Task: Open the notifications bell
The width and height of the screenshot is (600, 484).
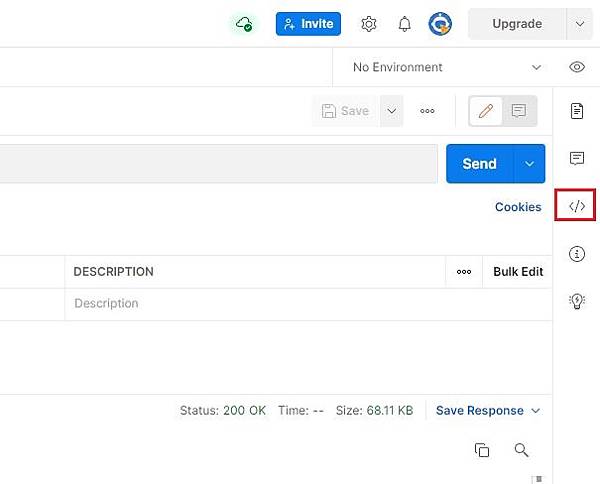Action: pos(404,24)
